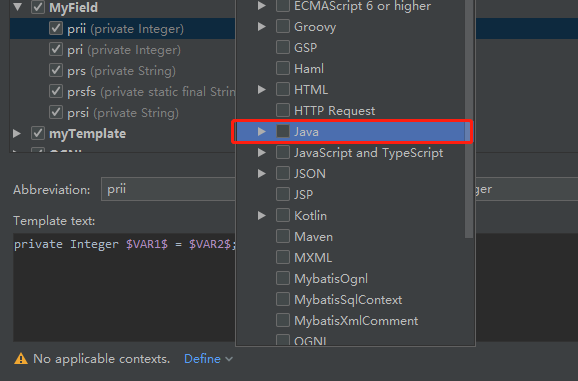Expand the JavaScript and TypeScript context

point(262,153)
